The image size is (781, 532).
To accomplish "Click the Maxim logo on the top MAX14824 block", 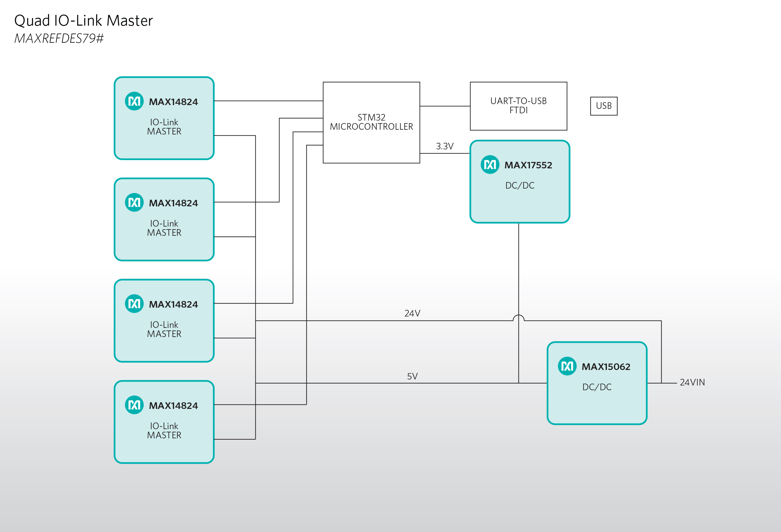I will 134,101.
